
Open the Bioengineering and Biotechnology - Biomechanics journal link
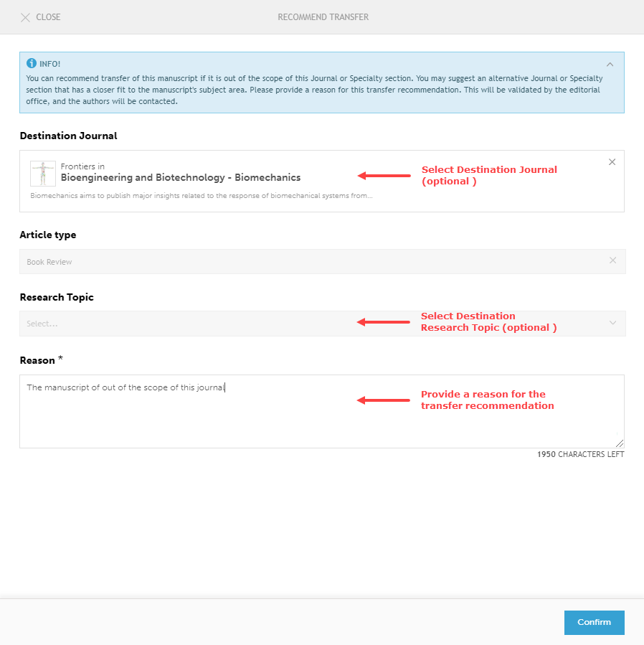178,177
